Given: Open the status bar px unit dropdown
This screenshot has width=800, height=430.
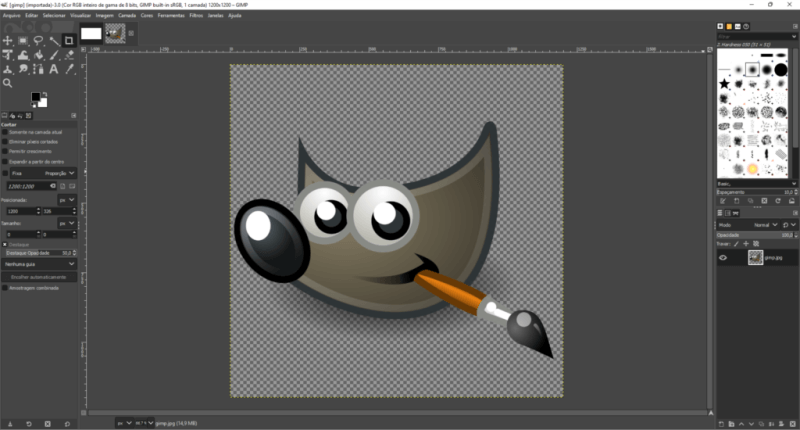Looking at the screenshot, I should pyautogui.click(x=124, y=423).
